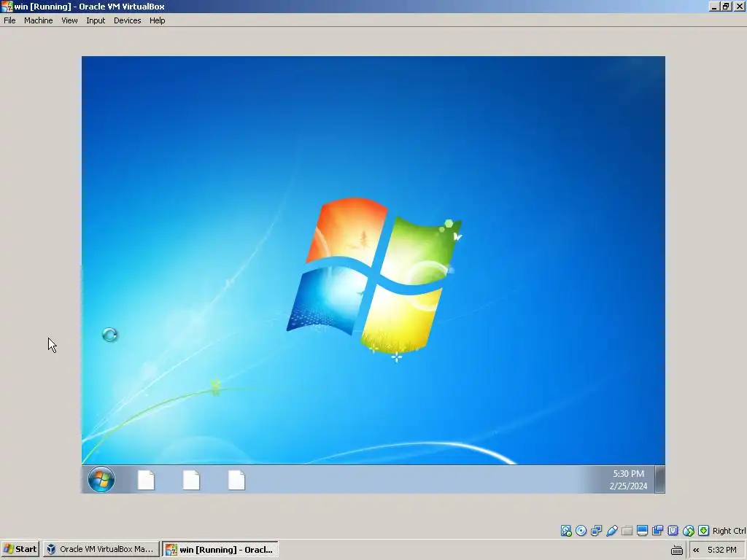The width and height of the screenshot is (747, 560).
Task: Open the Devices menu
Action: pos(127,20)
